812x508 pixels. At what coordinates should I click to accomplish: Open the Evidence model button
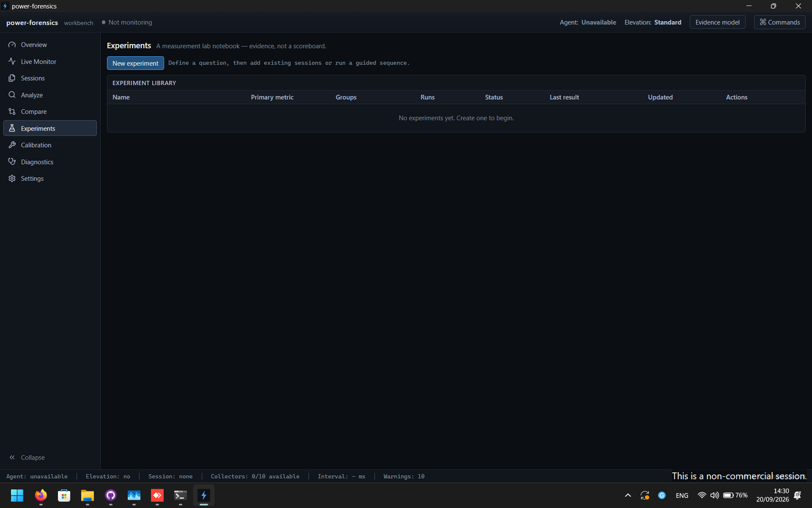point(718,22)
